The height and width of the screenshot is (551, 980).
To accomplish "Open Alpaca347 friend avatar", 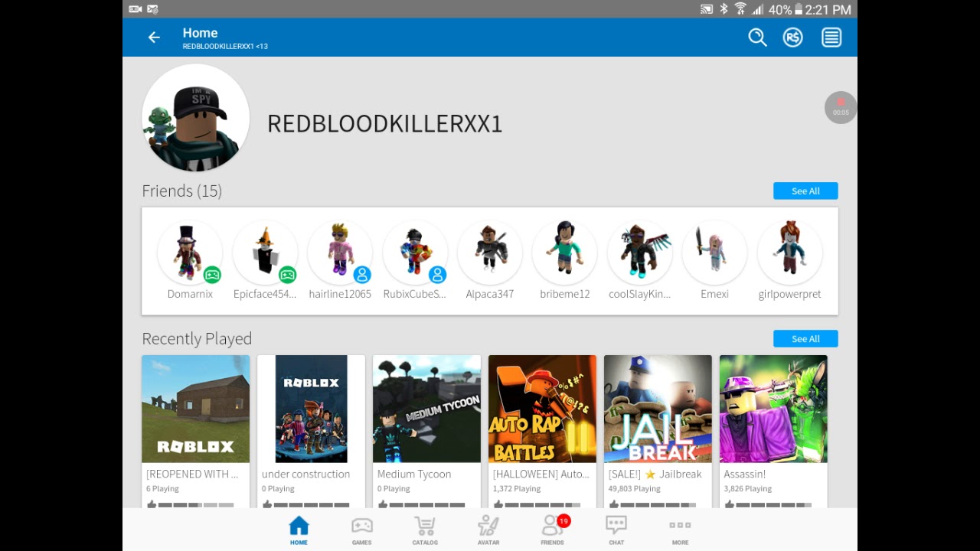I will [x=490, y=253].
